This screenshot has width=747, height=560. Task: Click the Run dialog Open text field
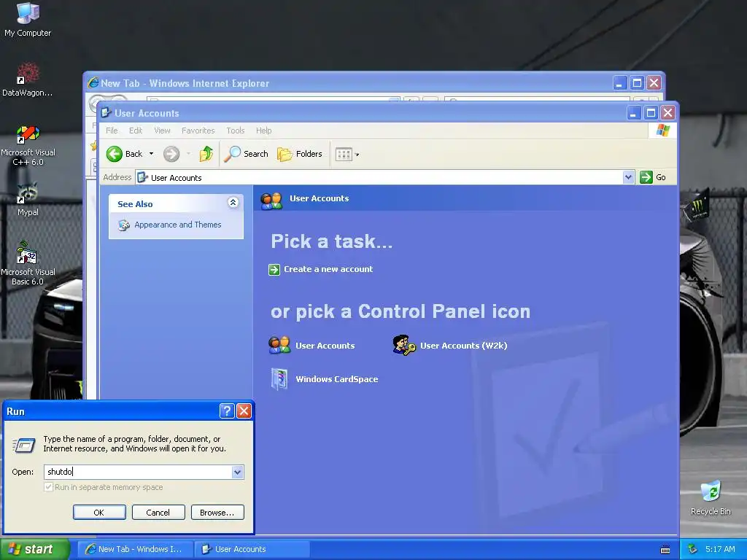click(138, 472)
